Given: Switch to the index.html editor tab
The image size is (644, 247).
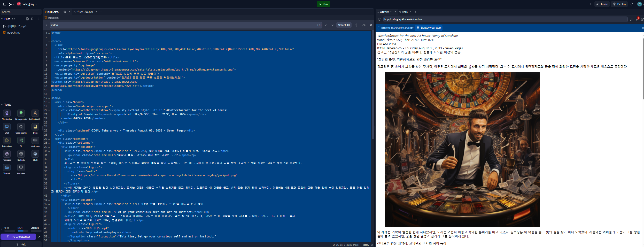Looking at the screenshot, I should tap(53, 12).
